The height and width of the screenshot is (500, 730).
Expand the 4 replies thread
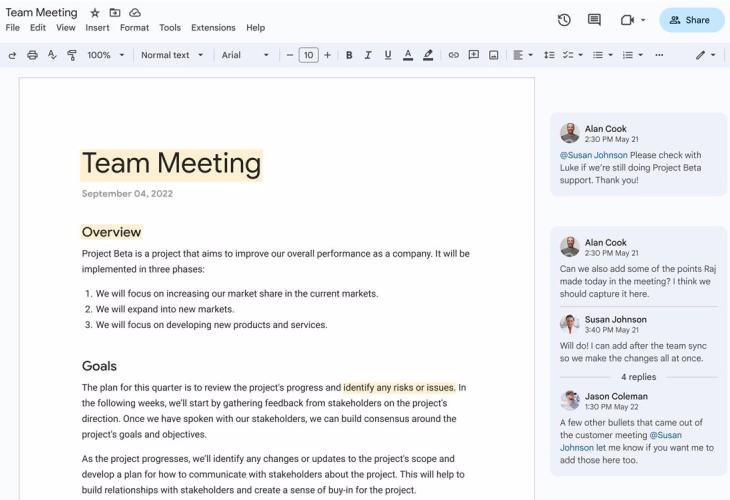(x=638, y=377)
